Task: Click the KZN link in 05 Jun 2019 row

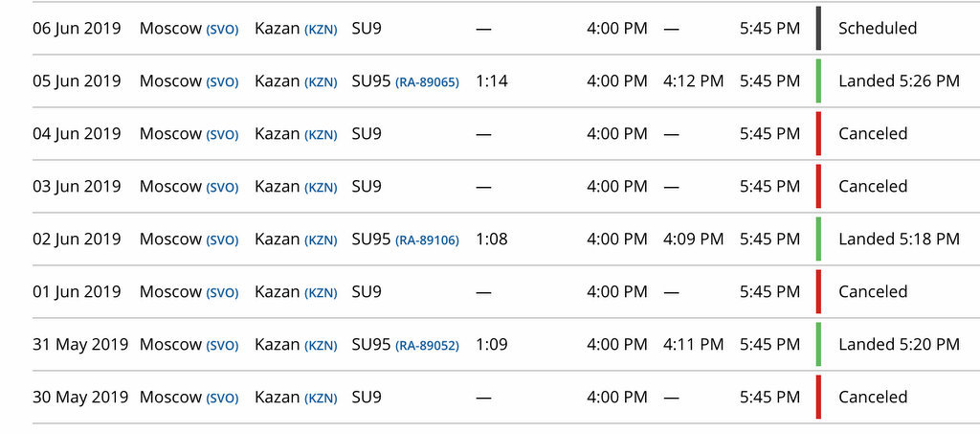Action: [x=321, y=82]
